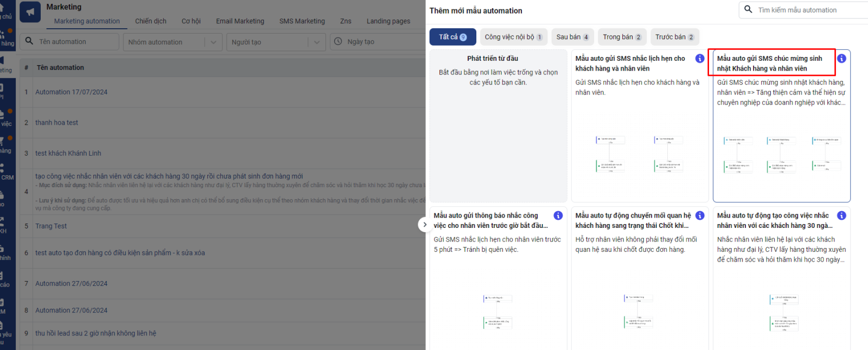Open the Trang Test automation
868x350 pixels.
(x=51, y=226)
